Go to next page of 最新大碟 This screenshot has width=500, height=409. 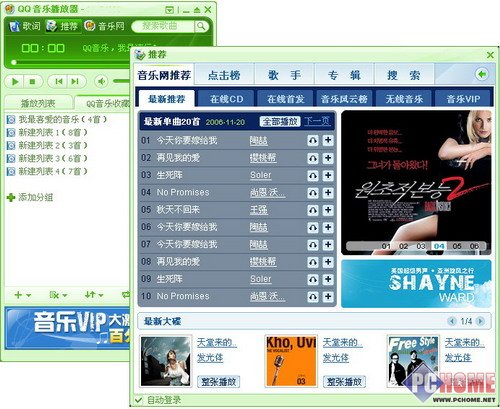(480, 321)
